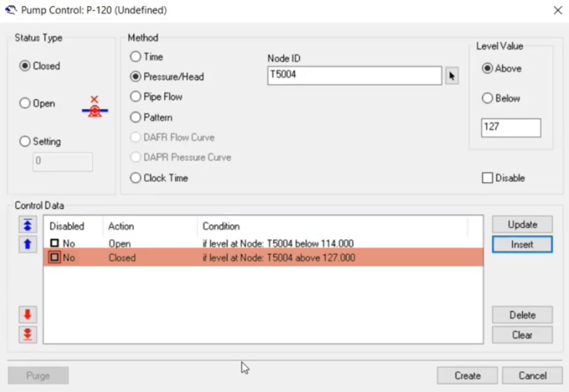Select the Open status type

[37, 103]
